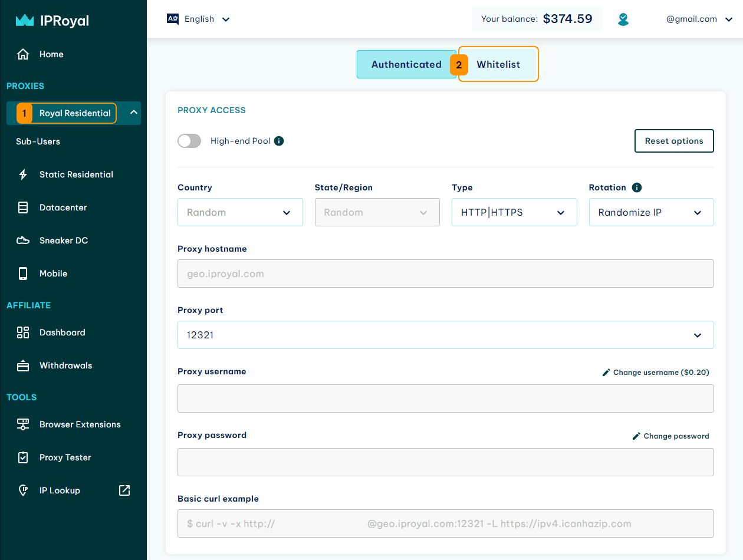Open Sub-Users in the sidebar

38,141
